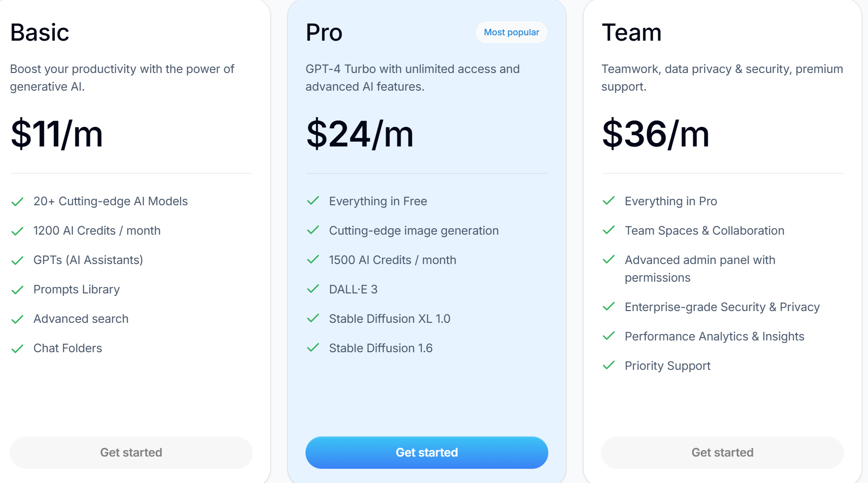
Task: Click the Pro plan heading
Action: pyautogui.click(x=324, y=33)
